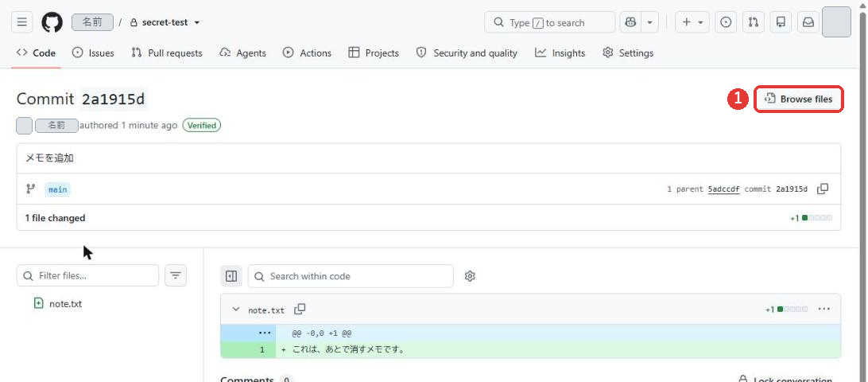
Task: Open the notifications inbox icon
Action: 808,22
